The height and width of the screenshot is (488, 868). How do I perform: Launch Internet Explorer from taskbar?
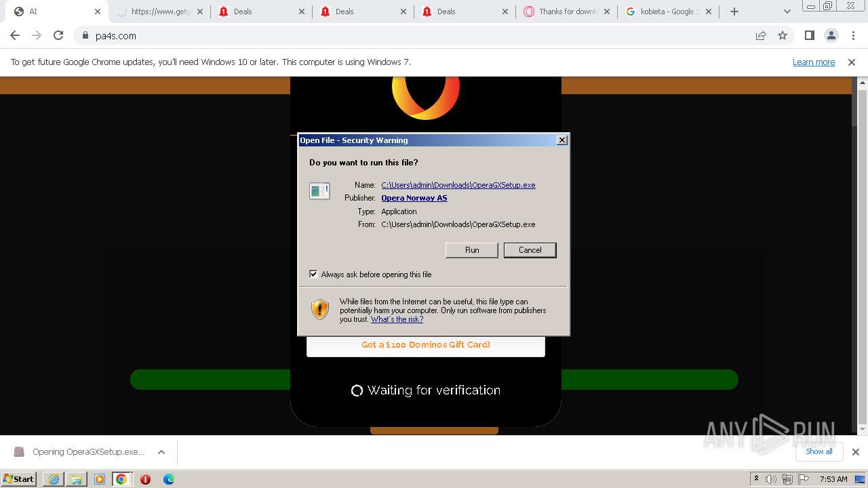pyautogui.click(x=54, y=479)
